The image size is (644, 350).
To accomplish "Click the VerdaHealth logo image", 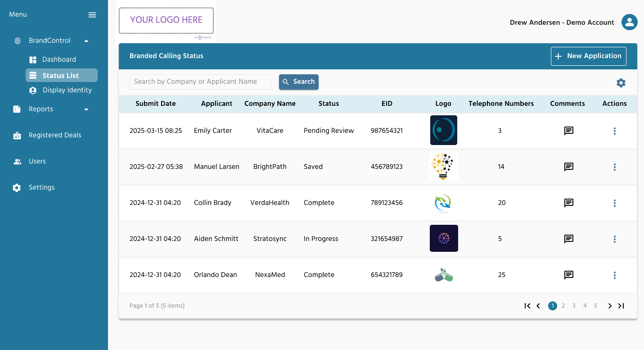I will pyautogui.click(x=443, y=203).
